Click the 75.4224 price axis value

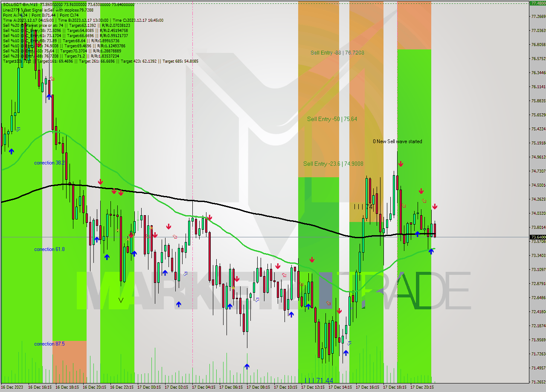coord(538,129)
